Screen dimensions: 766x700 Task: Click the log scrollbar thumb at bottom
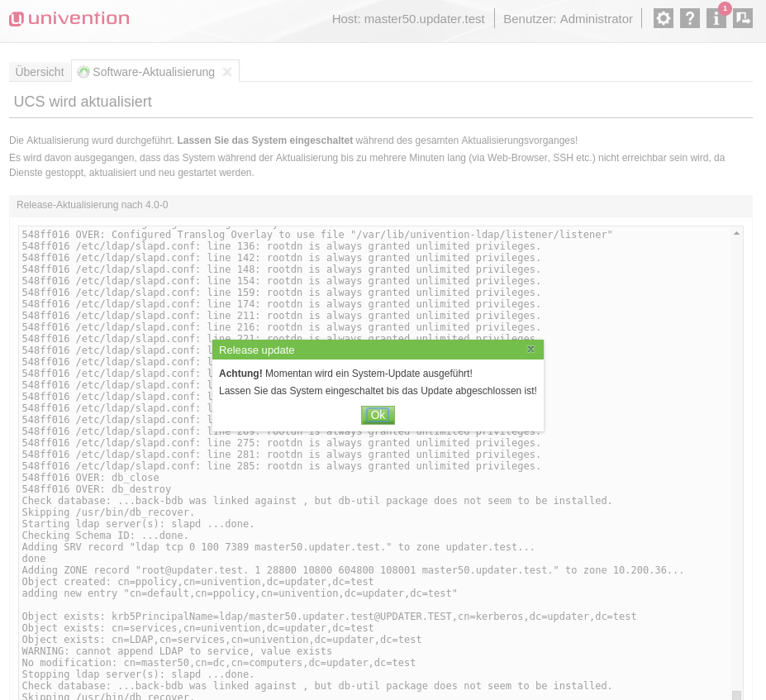736,695
